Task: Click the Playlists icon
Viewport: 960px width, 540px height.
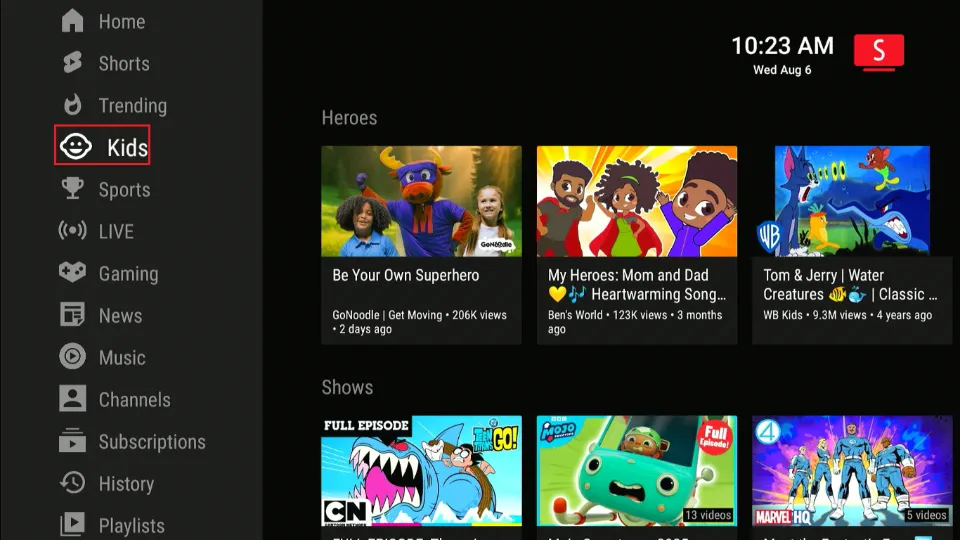Action: click(x=72, y=525)
